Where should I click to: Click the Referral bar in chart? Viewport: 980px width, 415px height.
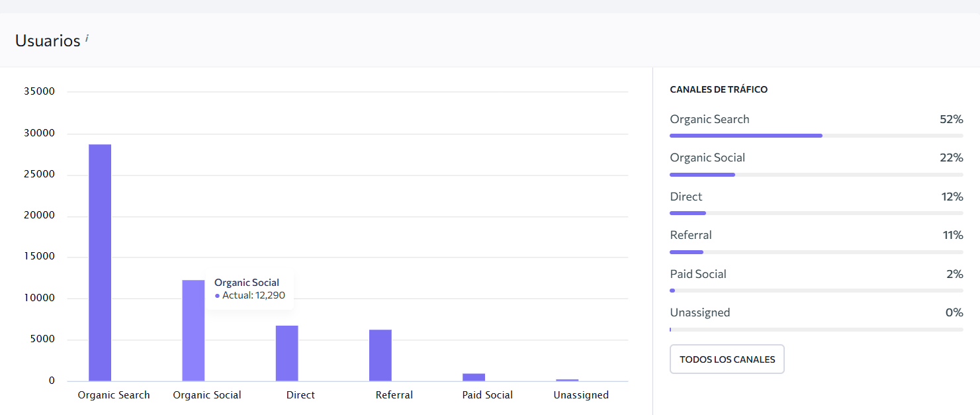[380, 355]
